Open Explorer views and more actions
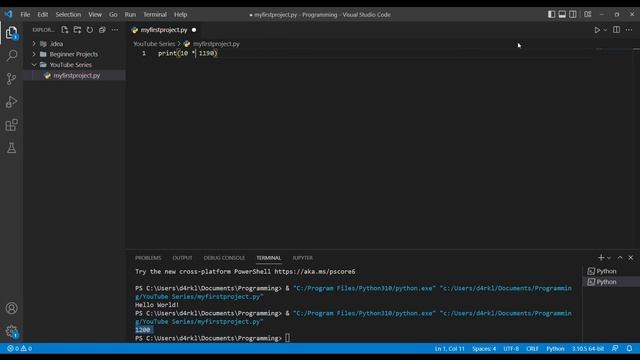Screen dimensions: 640x360 pos(115,30)
